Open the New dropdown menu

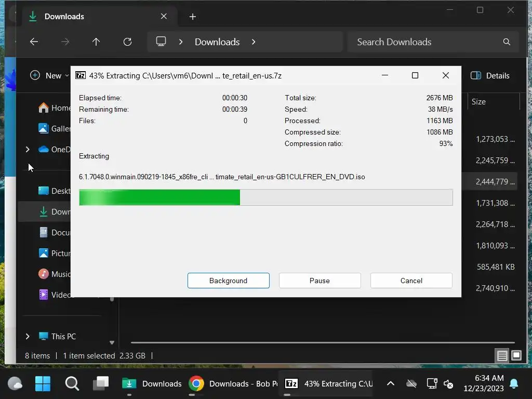click(49, 75)
